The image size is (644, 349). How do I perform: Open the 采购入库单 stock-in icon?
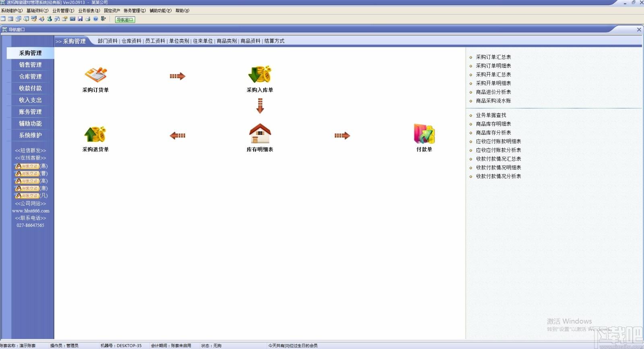tap(260, 75)
